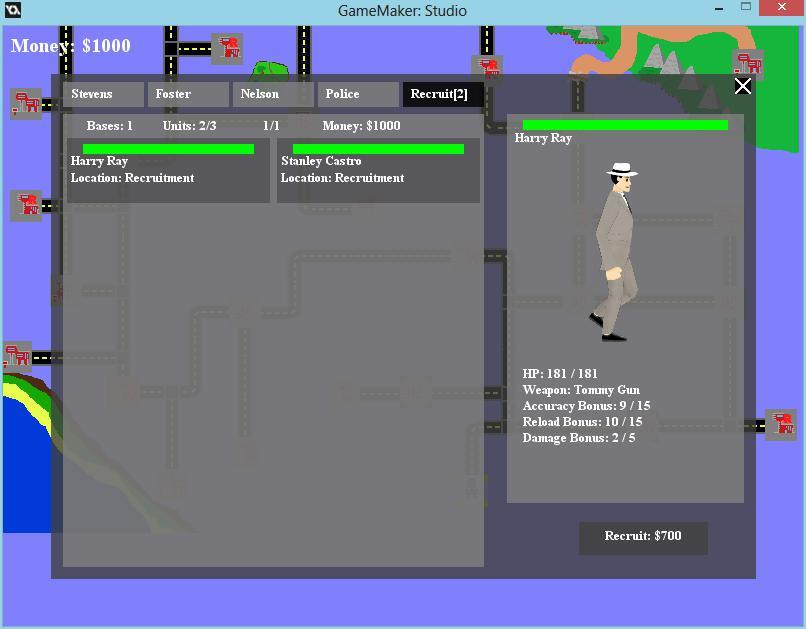Click the red base icon left of Stevens tab

[x=26, y=103]
